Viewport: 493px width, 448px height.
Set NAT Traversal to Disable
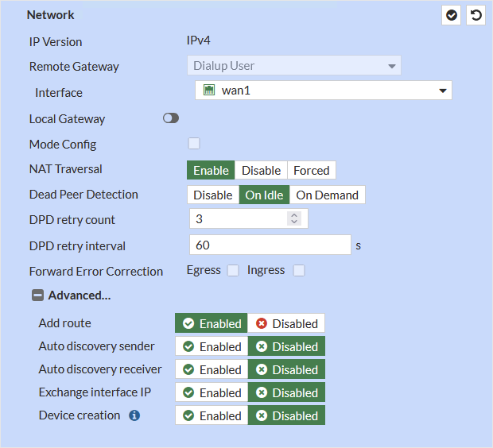261,170
